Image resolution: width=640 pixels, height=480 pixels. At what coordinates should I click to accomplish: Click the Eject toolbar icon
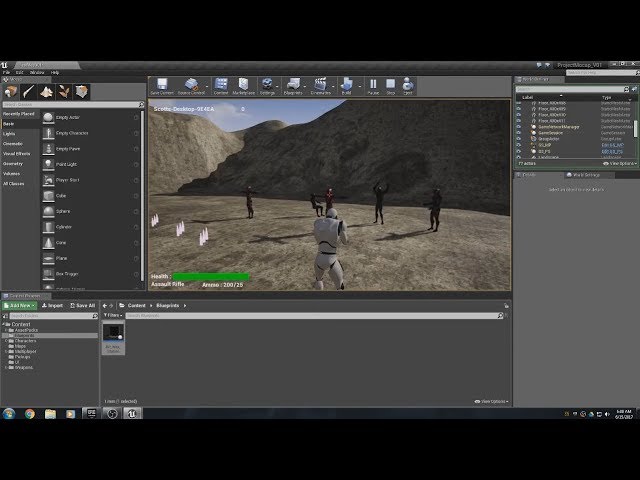pyautogui.click(x=407, y=86)
